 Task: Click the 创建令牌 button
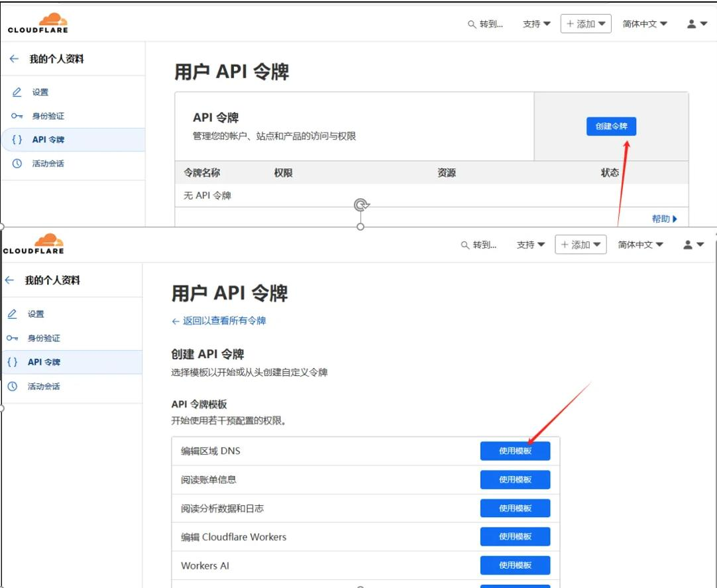tap(612, 127)
